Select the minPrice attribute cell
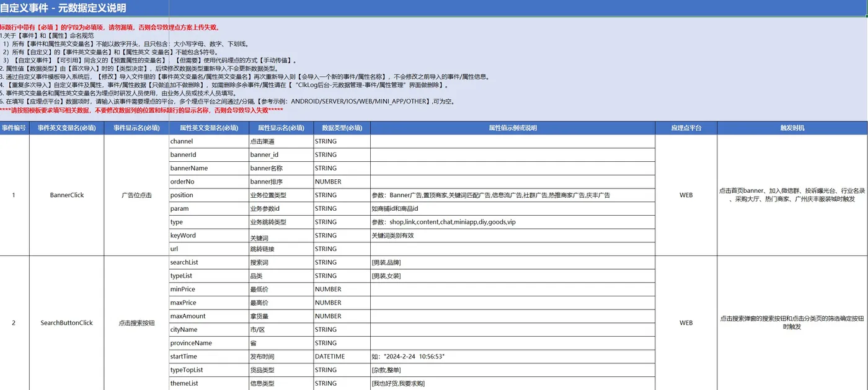 click(x=209, y=290)
